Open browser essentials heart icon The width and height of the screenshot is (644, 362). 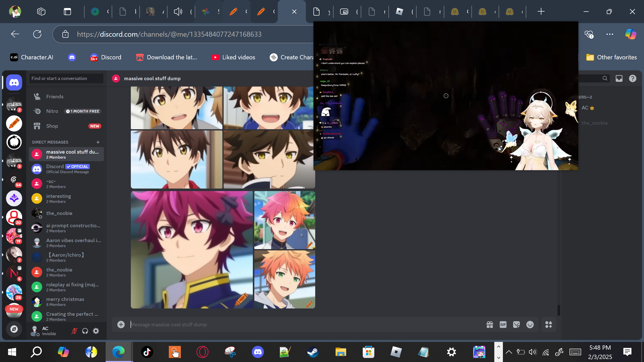589,34
